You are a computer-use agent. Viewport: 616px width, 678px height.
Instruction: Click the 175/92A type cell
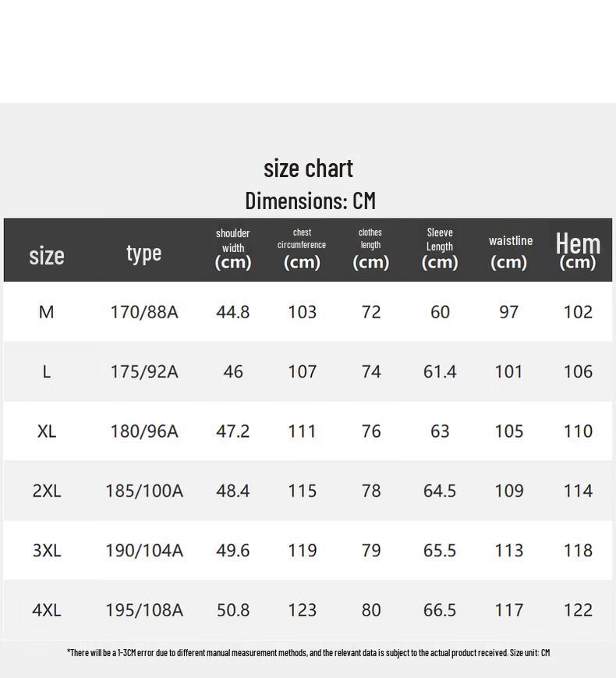[144, 371]
